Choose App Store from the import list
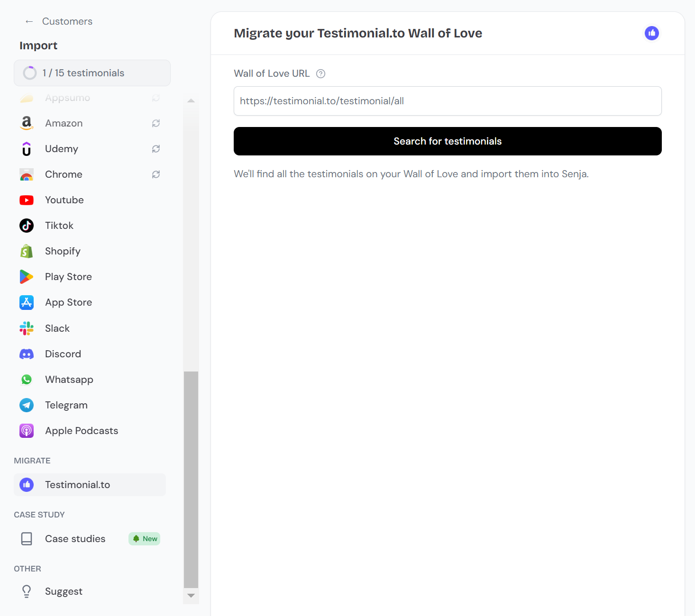695x616 pixels. [x=90, y=302]
